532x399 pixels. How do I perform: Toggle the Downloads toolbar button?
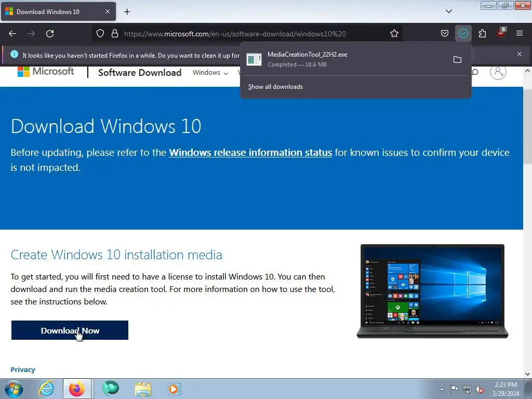click(x=463, y=34)
